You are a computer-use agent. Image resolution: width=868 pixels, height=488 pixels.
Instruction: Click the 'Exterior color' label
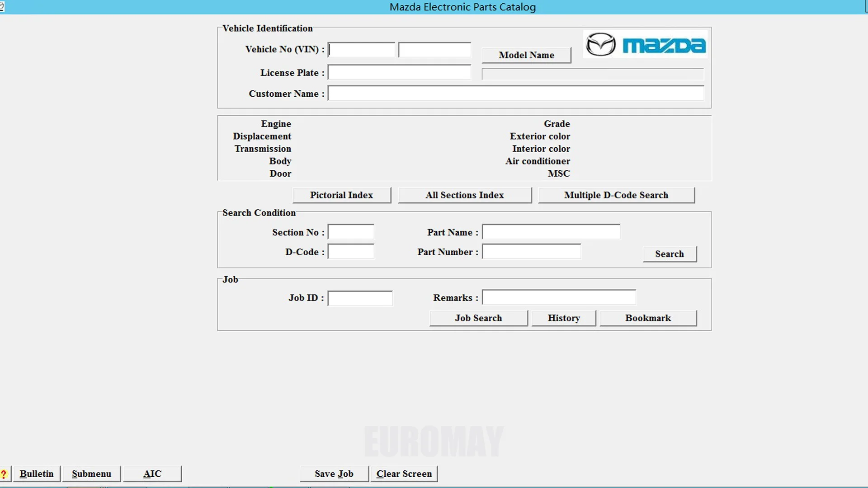[x=540, y=136]
